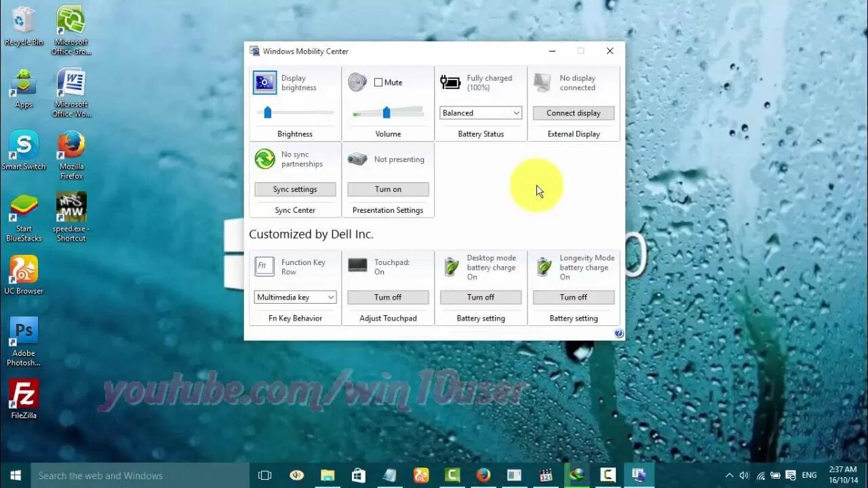Open the Media Player Classic 321 taskbar icon
Viewport: 868px width, 488px height.
pyautogui.click(x=546, y=475)
